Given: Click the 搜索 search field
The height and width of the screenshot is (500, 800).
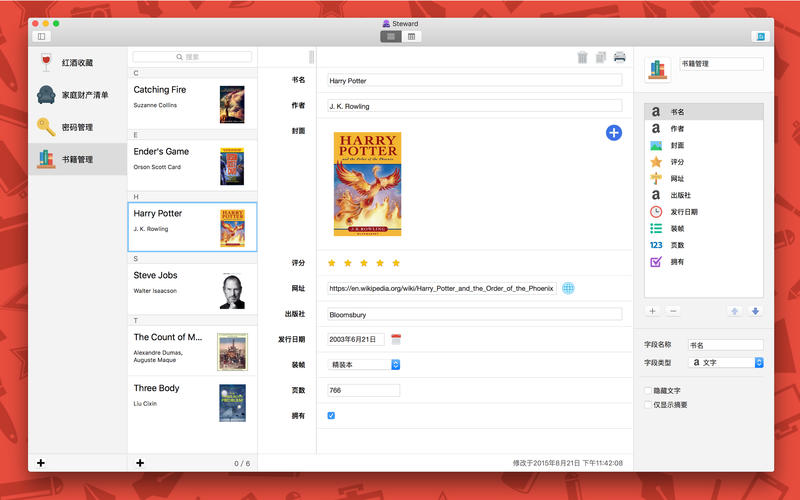Looking at the screenshot, I should point(192,57).
